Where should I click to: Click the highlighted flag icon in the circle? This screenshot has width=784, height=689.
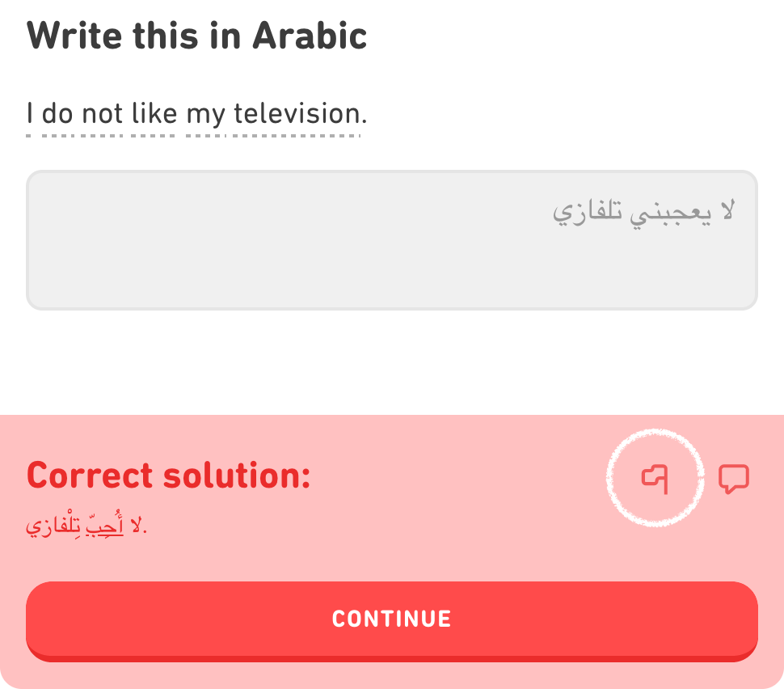[x=655, y=479]
